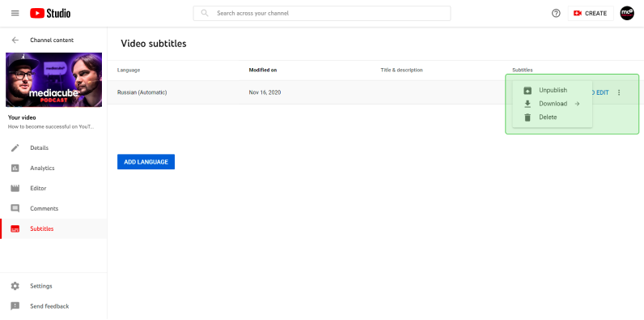Open the help question mark icon
Screen dimensions: 644x320
pos(556,13)
